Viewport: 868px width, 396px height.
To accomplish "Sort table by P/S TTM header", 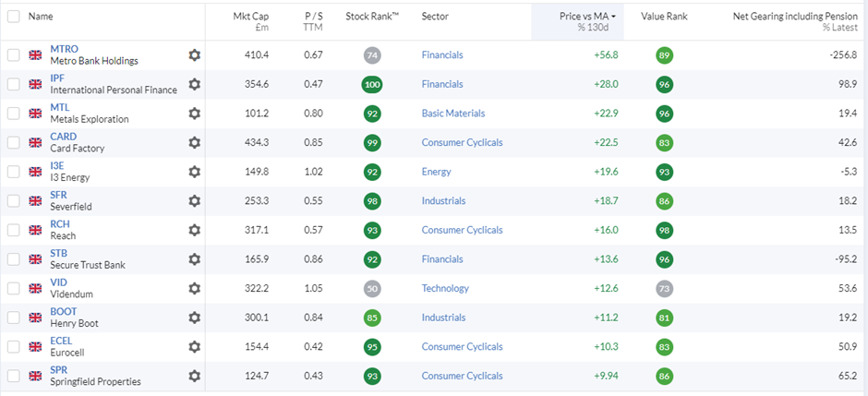I will tap(313, 21).
